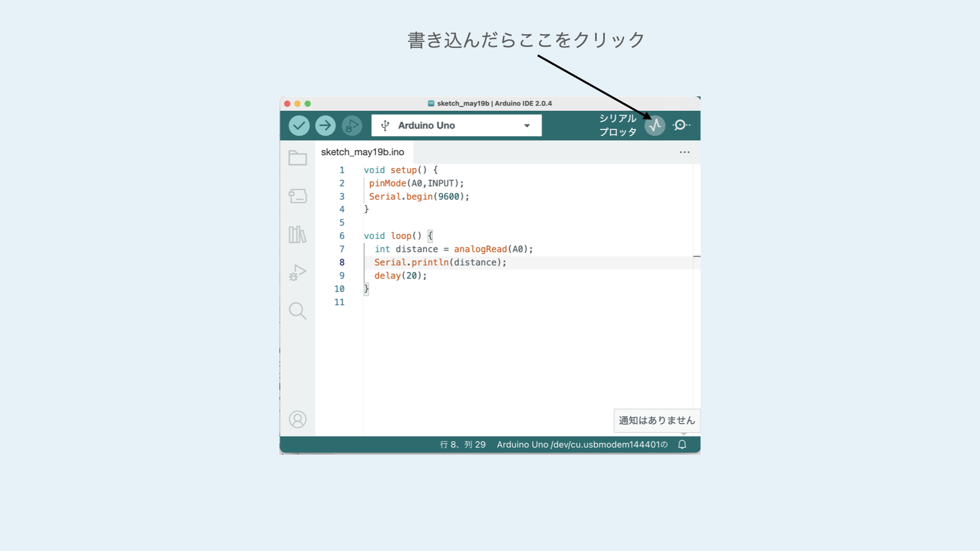Open the Sketchbook folder panel

tap(298, 158)
